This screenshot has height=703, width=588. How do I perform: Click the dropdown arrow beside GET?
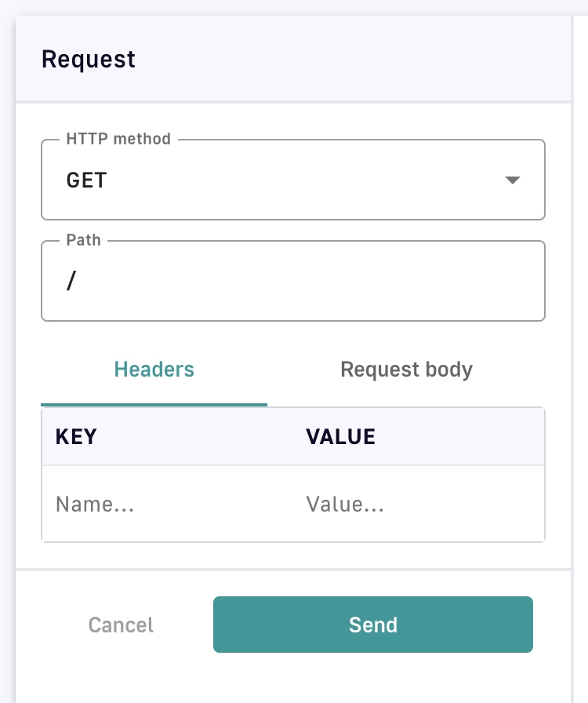tap(512, 180)
